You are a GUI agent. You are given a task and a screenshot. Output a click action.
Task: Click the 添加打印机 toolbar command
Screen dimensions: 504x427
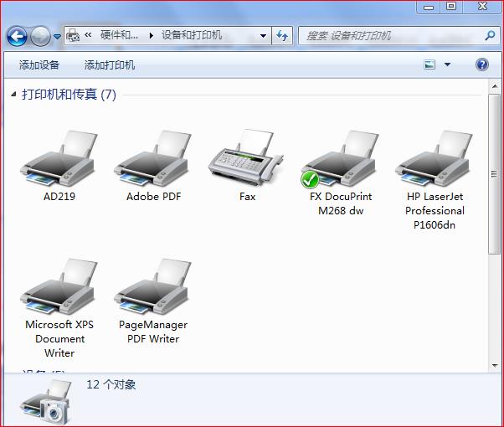pyautogui.click(x=109, y=64)
